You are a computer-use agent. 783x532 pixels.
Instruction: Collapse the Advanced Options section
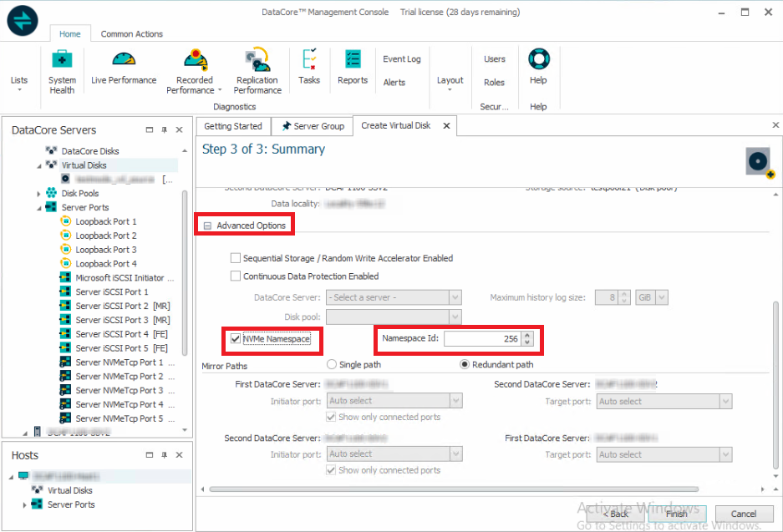(x=207, y=225)
